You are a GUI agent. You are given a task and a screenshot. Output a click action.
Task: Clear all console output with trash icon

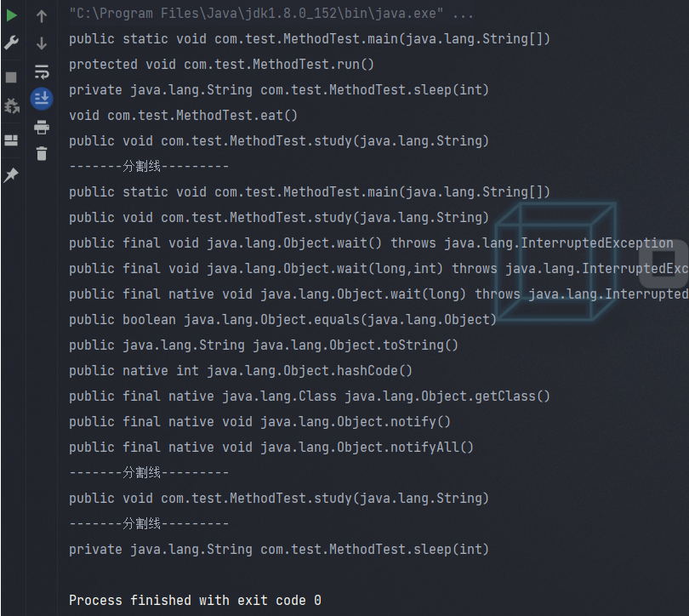coord(42,154)
